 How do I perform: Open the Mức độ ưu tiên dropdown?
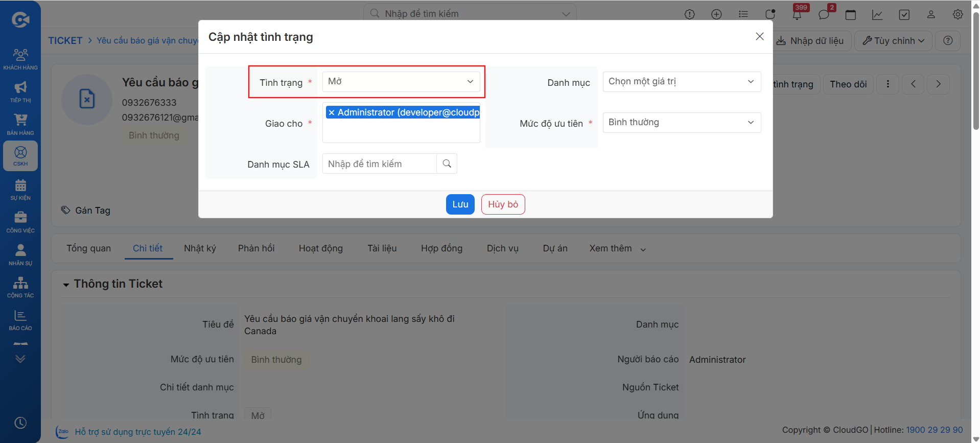682,123
